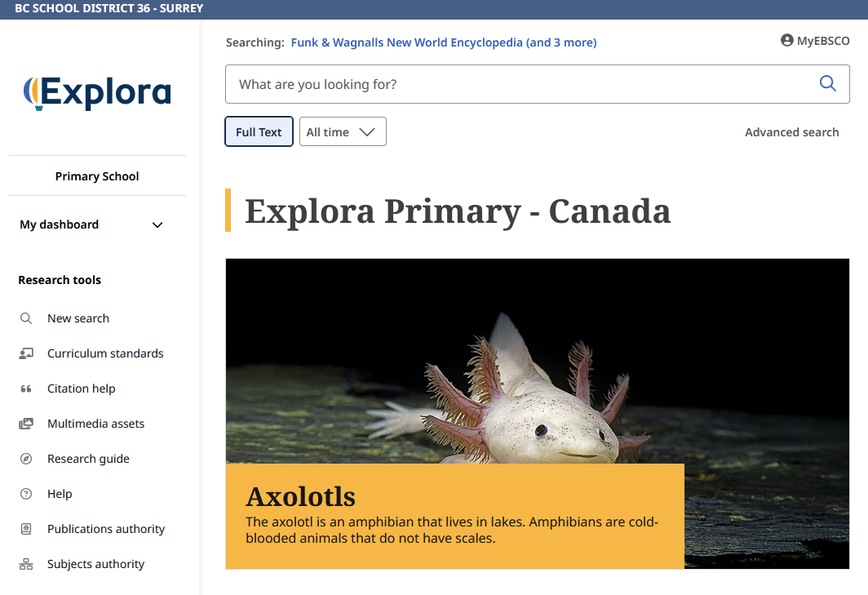Toggle the Full Text filter
868x595 pixels.
tap(259, 132)
